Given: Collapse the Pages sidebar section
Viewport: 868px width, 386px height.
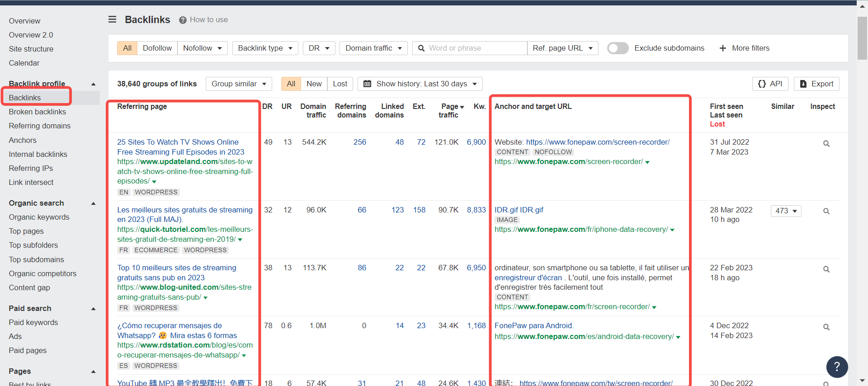Looking at the screenshot, I should coord(93,372).
